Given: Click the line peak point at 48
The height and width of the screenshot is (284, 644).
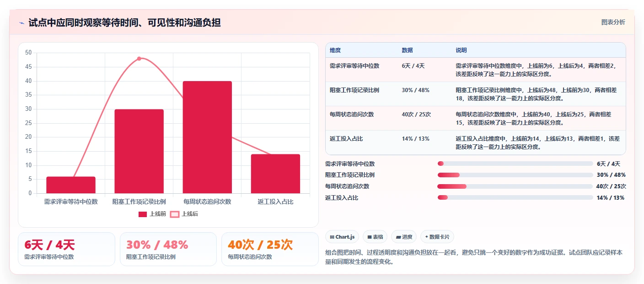Looking at the screenshot, I should [139, 59].
